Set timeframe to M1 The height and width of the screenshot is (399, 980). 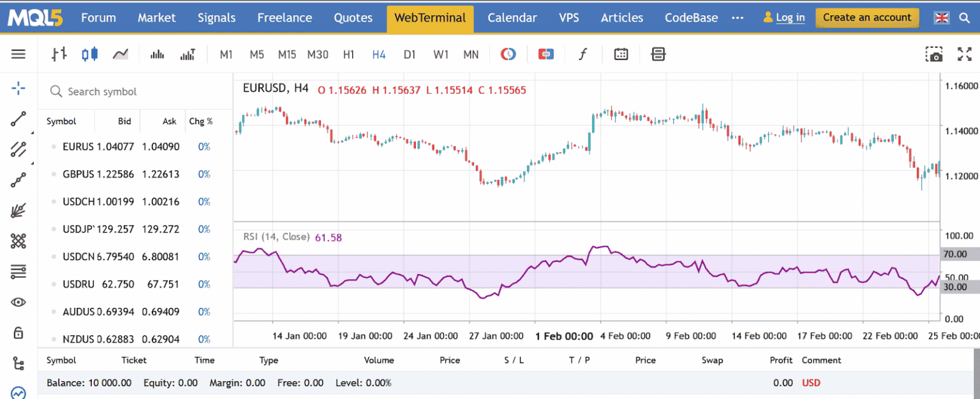(x=226, y=55)
